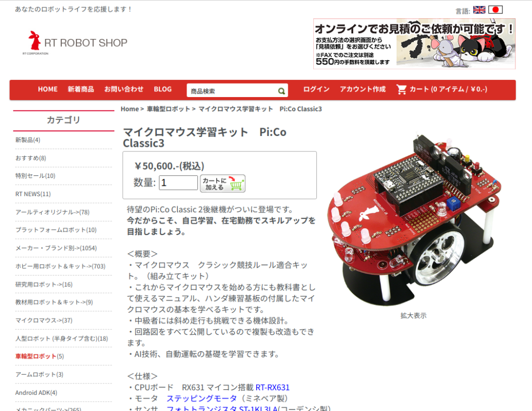This screenshot has height=411, width=532.
Task: Open category アームロボット(3)
Action: pos(39,374)
